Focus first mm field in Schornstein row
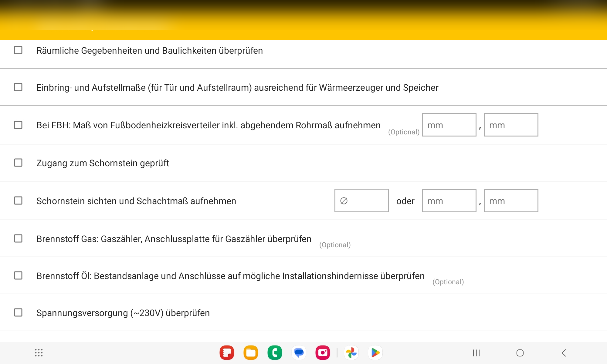Image resolution: width=607 pixels, height=364 pixels. point(449,201)
